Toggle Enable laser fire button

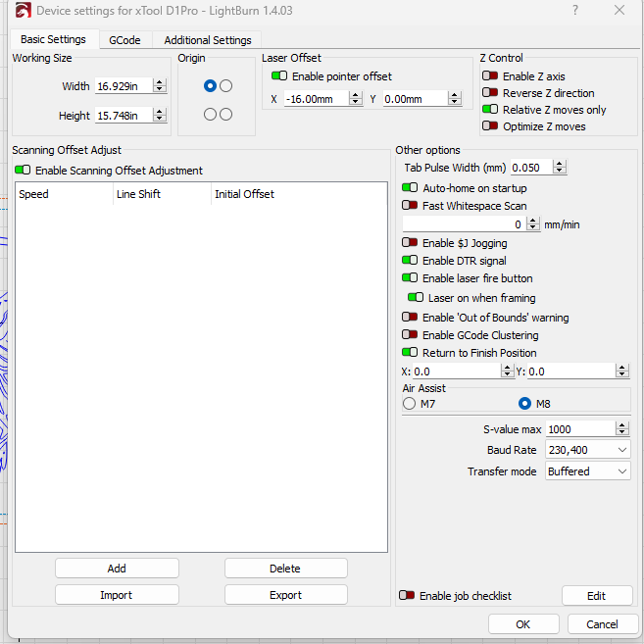(x=410, y=278)
